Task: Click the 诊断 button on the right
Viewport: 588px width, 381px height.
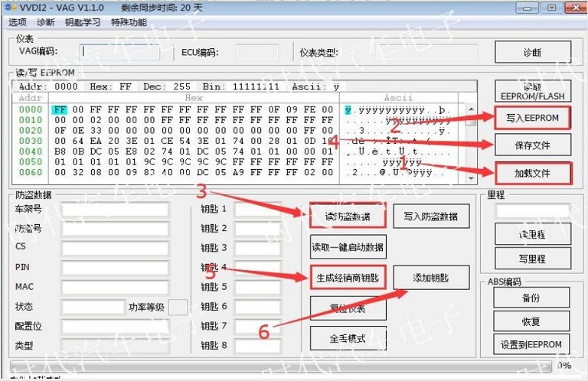Action: coord(532,53)
